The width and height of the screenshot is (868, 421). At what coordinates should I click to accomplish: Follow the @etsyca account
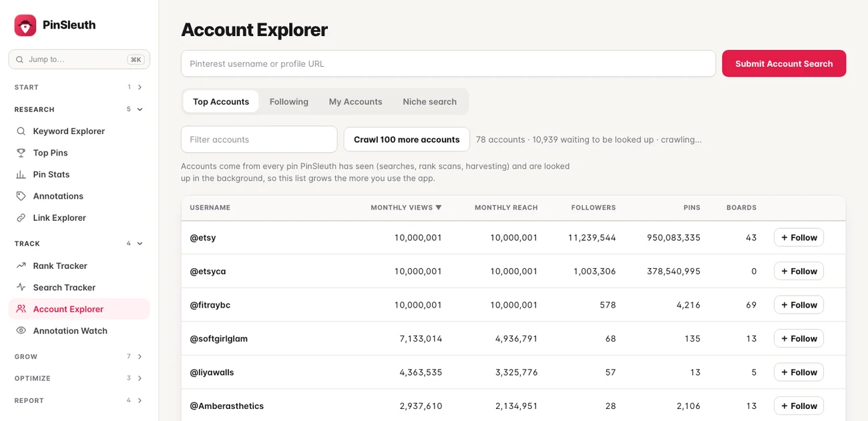799,272
